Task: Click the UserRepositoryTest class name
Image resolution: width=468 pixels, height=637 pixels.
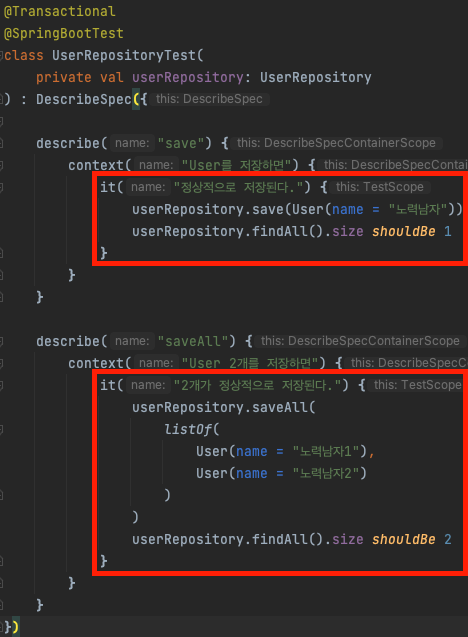Action: point(124,56)
